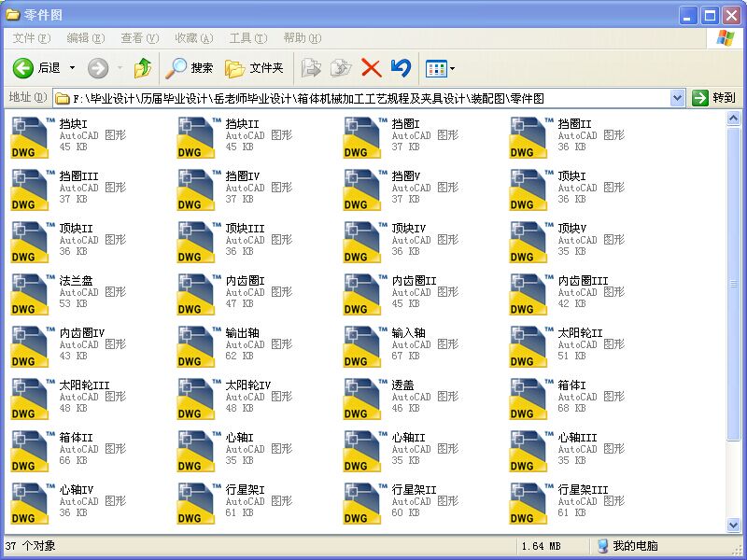This screenshot has width=747, height=560.
Task: Click the scrollbar up arrow
Action: tap(734, 119)
